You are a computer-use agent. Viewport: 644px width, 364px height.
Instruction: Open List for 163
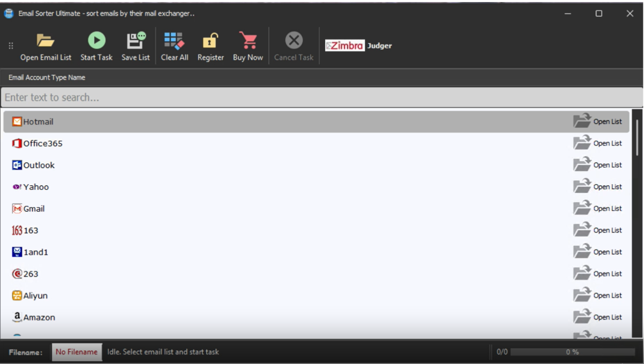598,230
